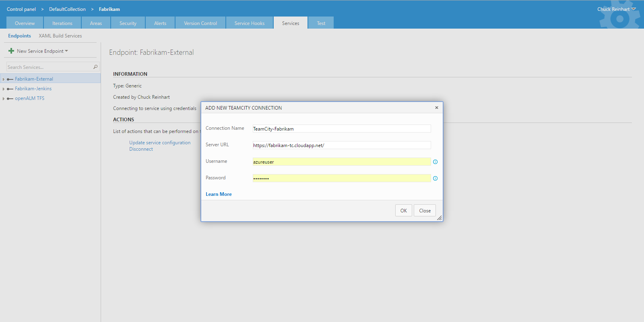Click the dialog resize grip corner
The image size is (644, 322).
(x=440, y=218)
